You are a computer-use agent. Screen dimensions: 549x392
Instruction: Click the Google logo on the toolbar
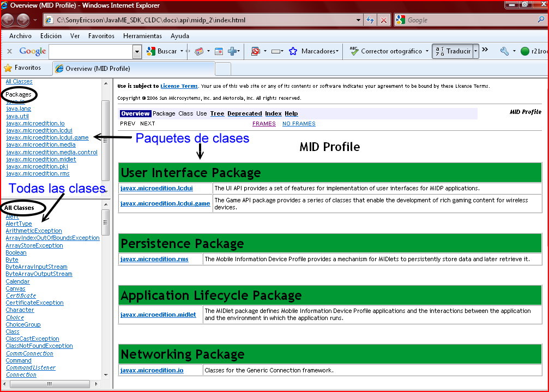click(x=33, y=51)
